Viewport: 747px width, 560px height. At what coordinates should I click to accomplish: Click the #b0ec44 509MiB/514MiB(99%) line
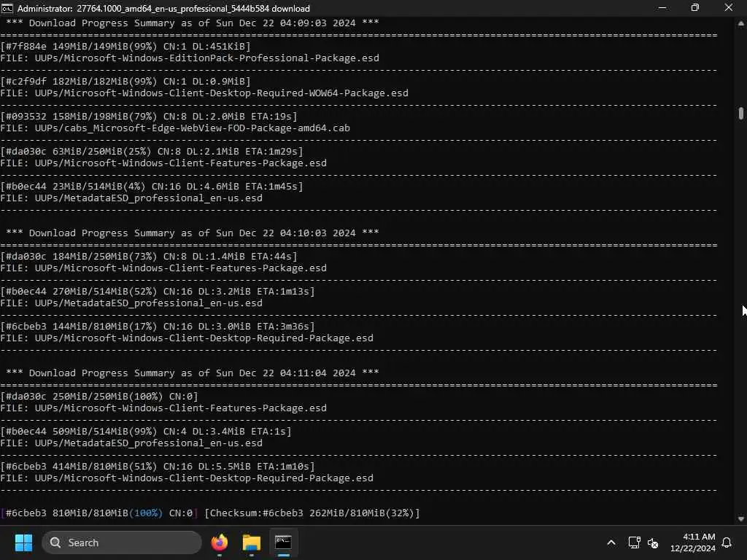pyautogui.click(x=146, y=432)
